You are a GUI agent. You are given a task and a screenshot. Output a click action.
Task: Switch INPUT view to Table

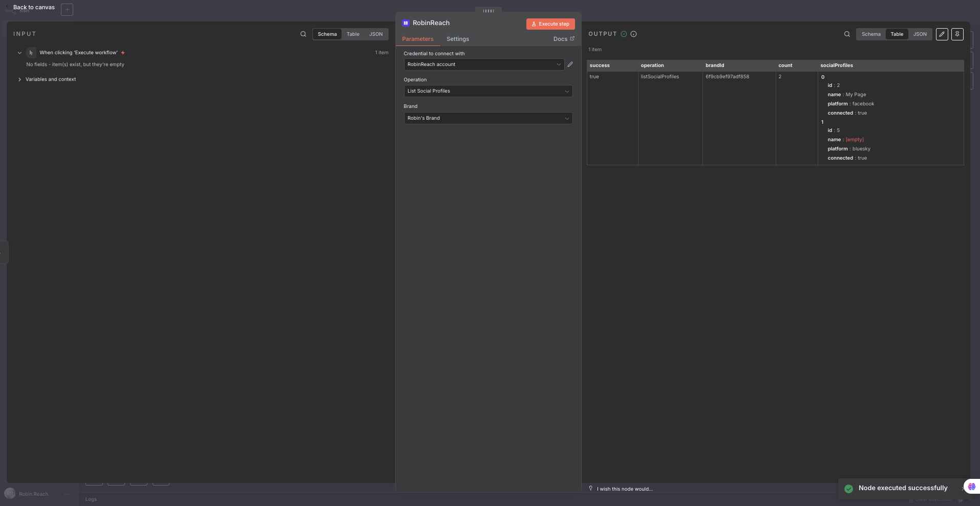tap(353, 34)
